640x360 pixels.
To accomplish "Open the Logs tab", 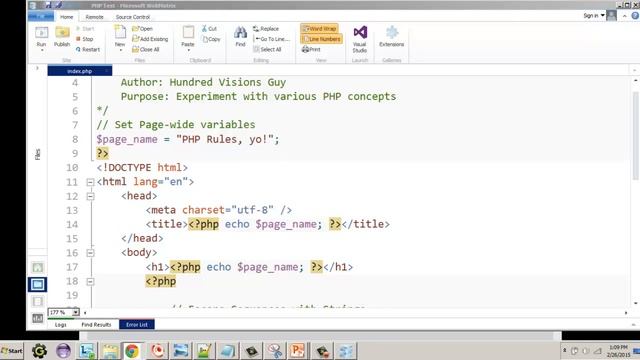I will pos(60,324).
